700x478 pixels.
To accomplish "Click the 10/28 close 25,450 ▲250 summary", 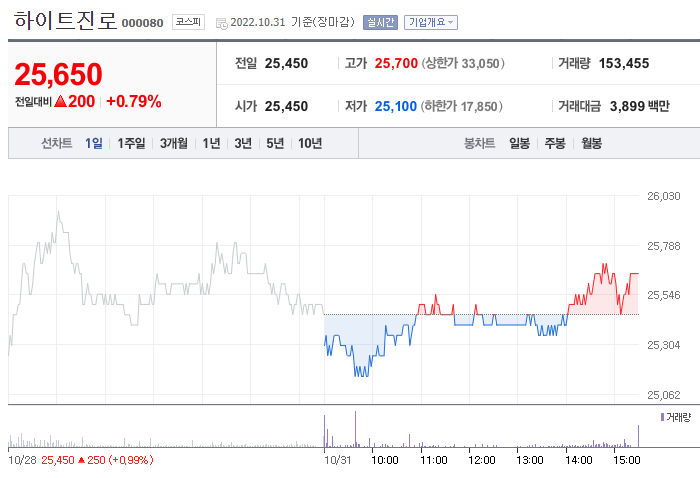I will (97, 460).
